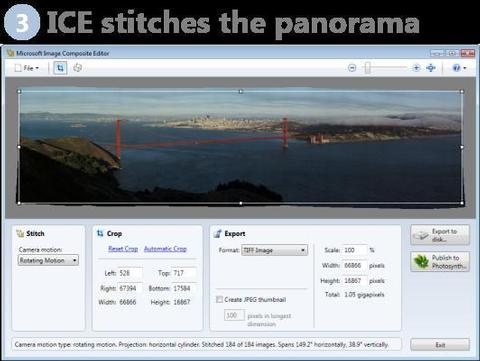
Task: Click the Scale percentage input field
Action: pyautogui.click(x=355, y=250)
